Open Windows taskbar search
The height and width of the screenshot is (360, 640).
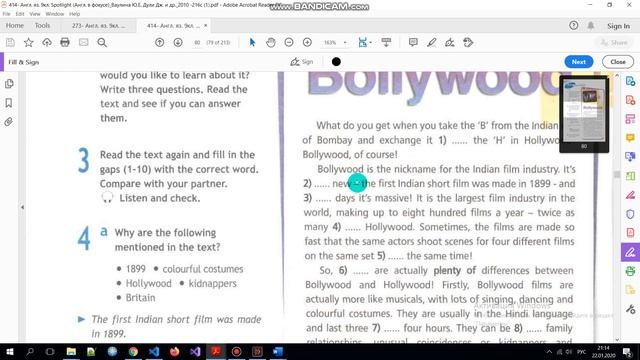click(30, 351)
